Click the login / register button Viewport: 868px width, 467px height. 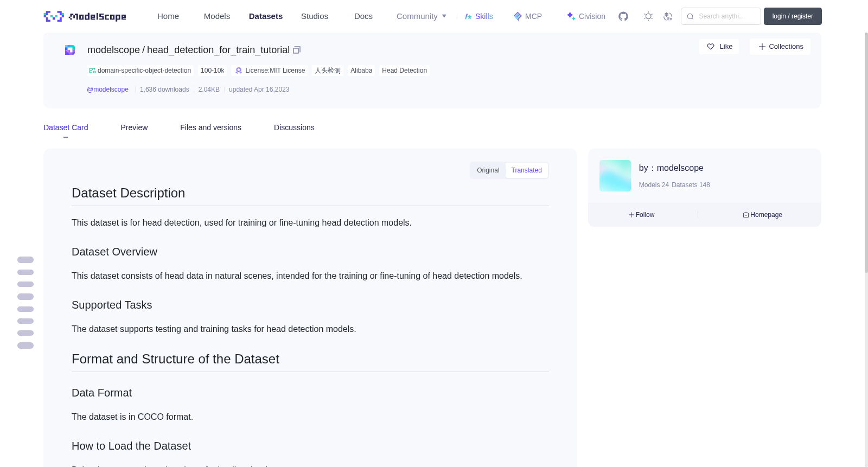pyautogui.click(x=793, y=16)
